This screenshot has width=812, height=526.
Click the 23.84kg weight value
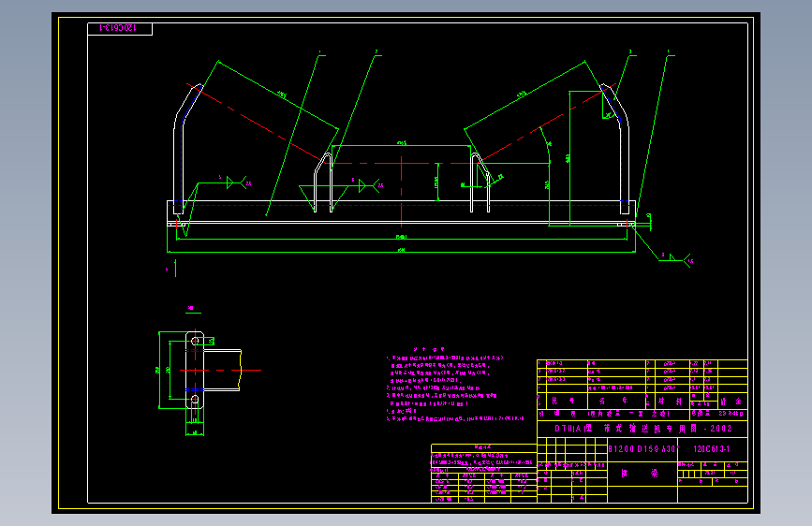[x=731, y=414]
